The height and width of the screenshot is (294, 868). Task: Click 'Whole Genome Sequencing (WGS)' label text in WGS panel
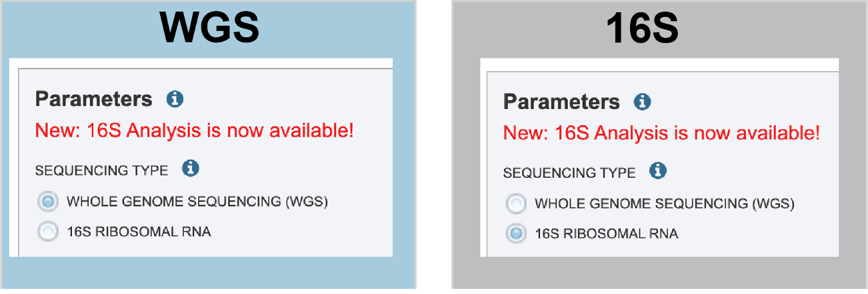(x=197, y=202)
